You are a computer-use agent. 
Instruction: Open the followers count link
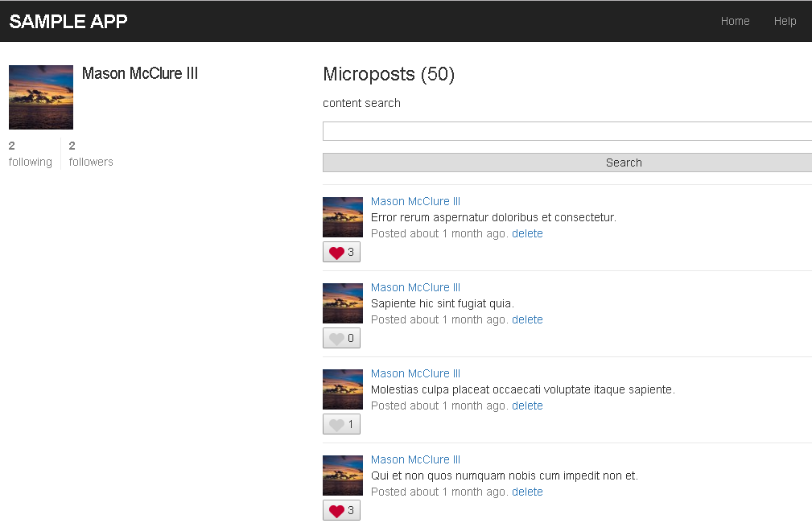tap(91, 154)
